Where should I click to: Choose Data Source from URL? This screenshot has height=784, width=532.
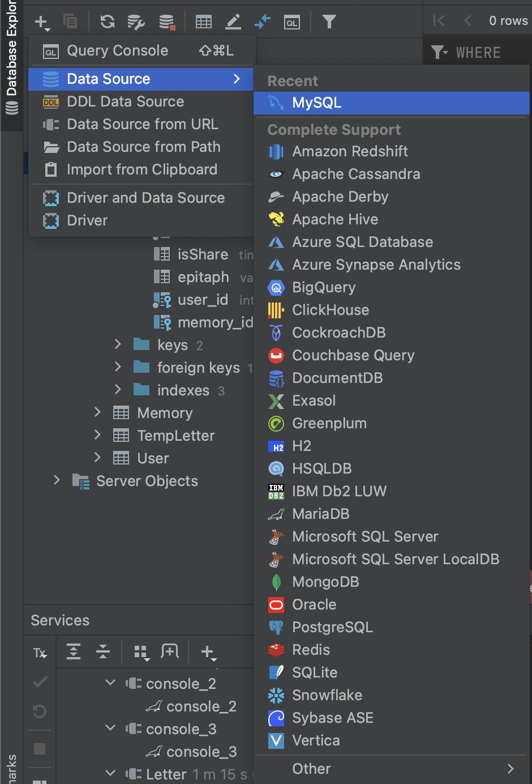(x=141, y=124)
